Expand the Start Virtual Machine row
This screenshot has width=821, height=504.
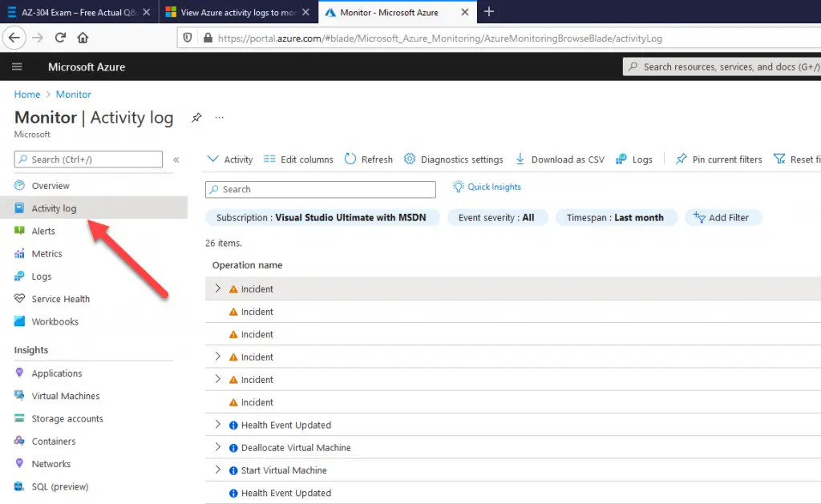(x=218, y=470)
